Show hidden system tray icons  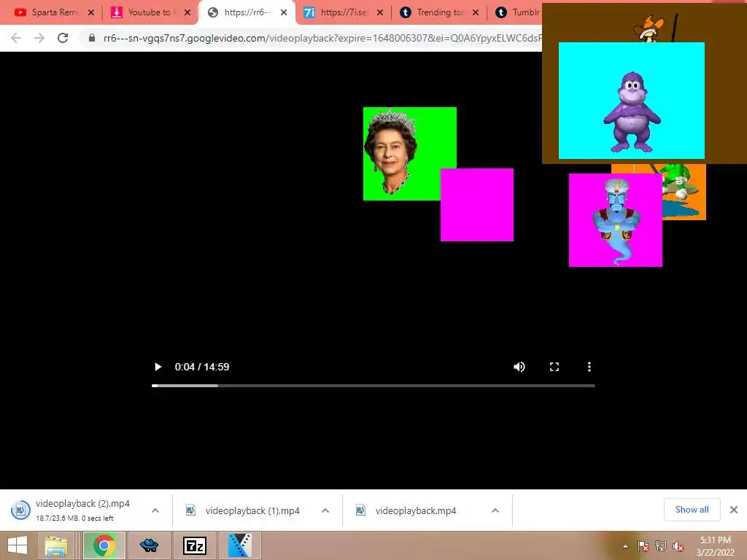coord(625,546)
